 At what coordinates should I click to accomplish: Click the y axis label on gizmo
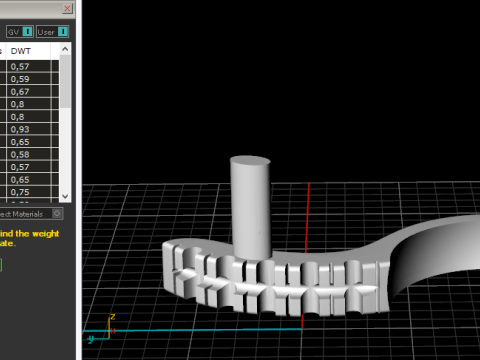point(90,339)
